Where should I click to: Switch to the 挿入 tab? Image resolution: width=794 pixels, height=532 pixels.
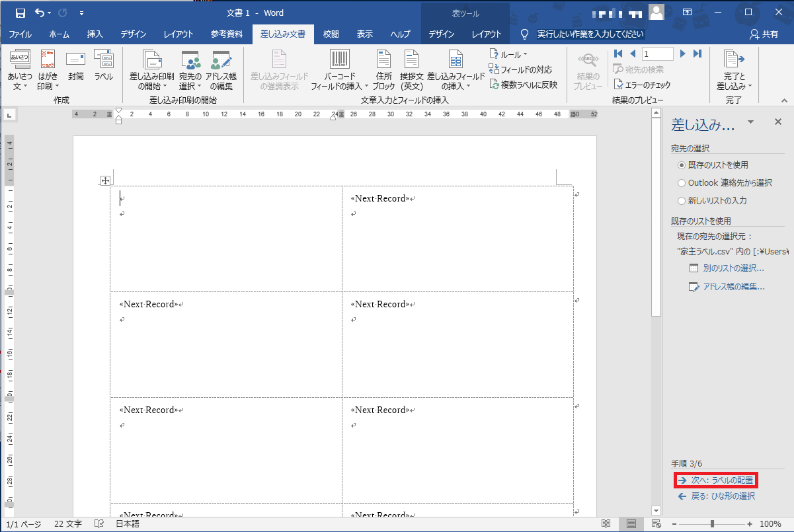coord(95,34)
